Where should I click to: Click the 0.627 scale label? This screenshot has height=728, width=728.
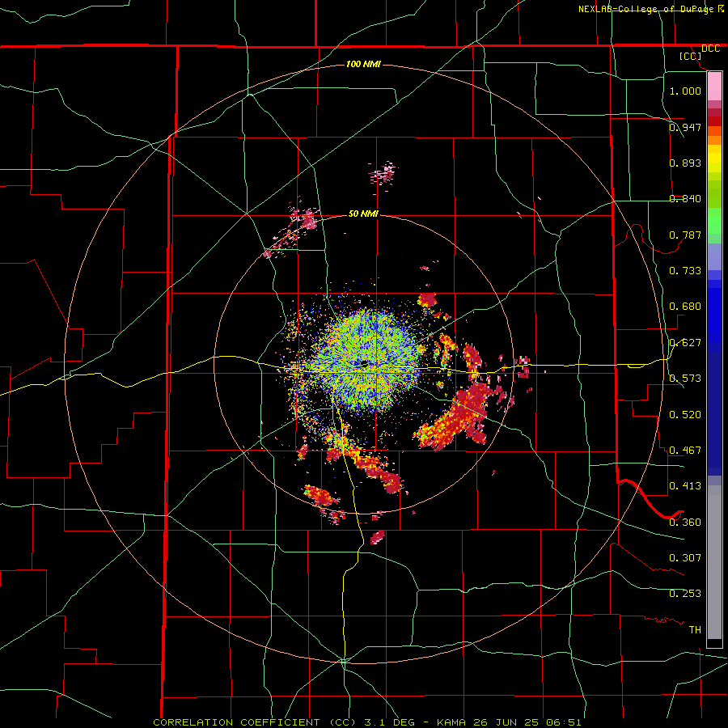pos(685,343)
